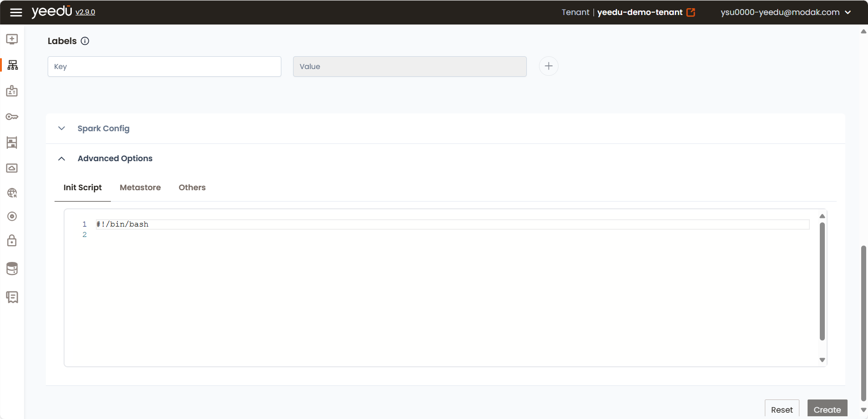Open the cluster hierarchy sidebar icon
The width and height of the screenshot is (868, 419).
[x=13, y=65]
